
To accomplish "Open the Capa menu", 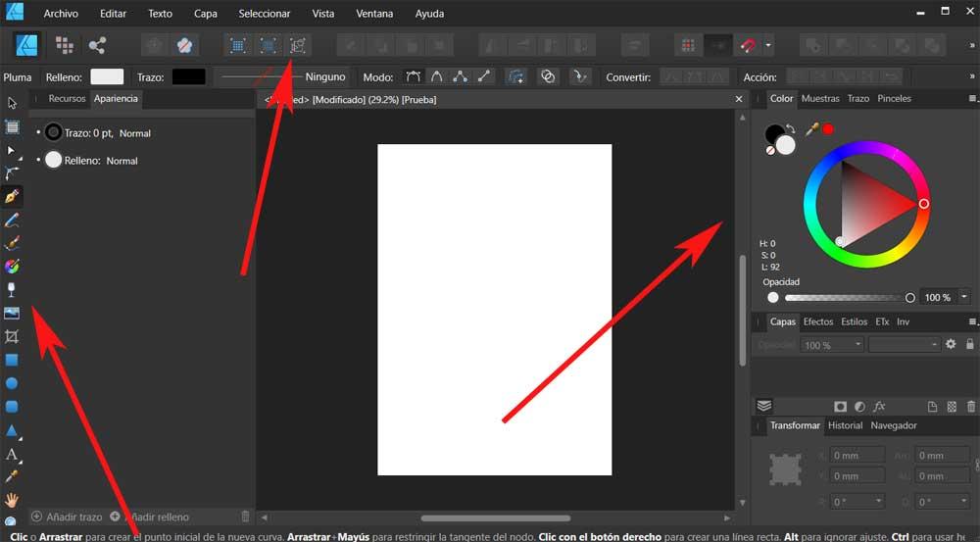I will pyautogui.click(x=205, y=13).
